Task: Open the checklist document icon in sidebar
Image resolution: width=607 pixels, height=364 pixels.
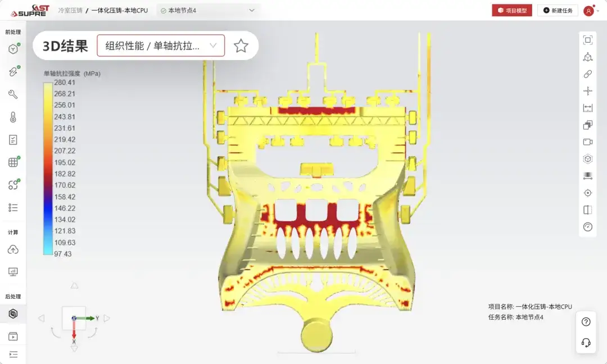Action: click(x=13, y=140)
